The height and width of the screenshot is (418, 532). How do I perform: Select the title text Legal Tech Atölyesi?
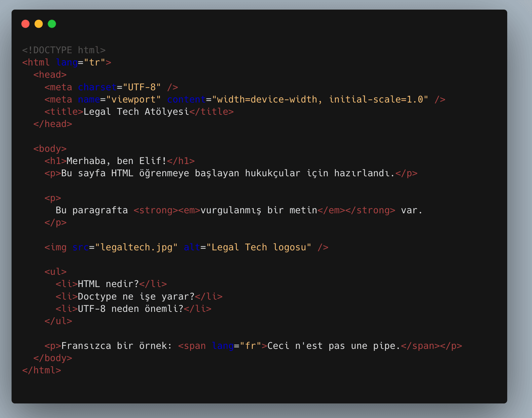tap(135, 111)
